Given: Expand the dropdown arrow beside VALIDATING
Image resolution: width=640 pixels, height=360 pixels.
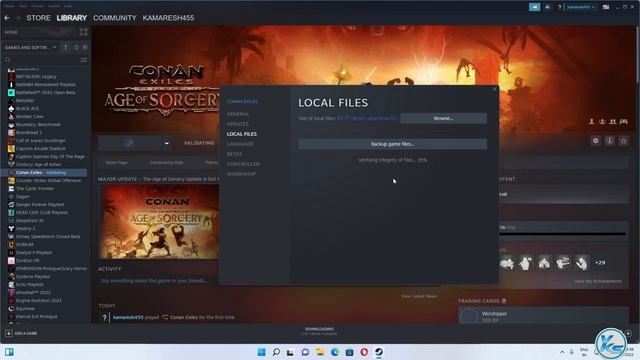Looking at the screenshot, I should click(167, 143).
